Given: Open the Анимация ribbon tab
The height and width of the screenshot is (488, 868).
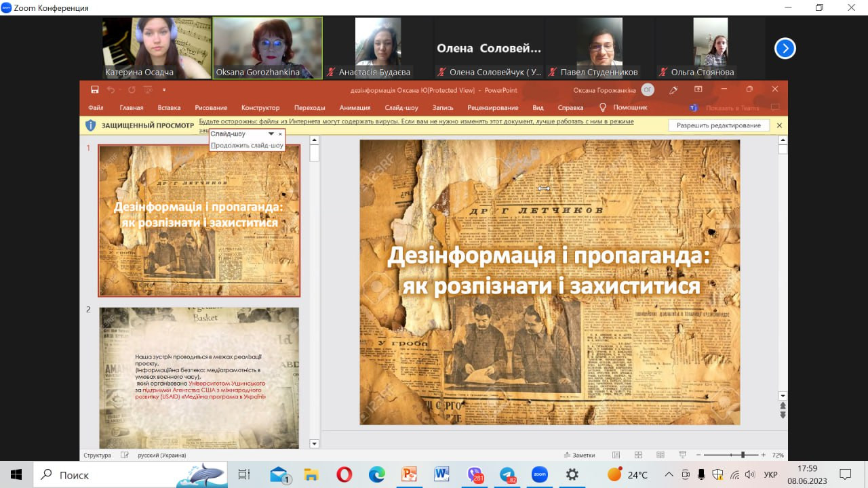Looking at the screenshot, I should (355, 107).
